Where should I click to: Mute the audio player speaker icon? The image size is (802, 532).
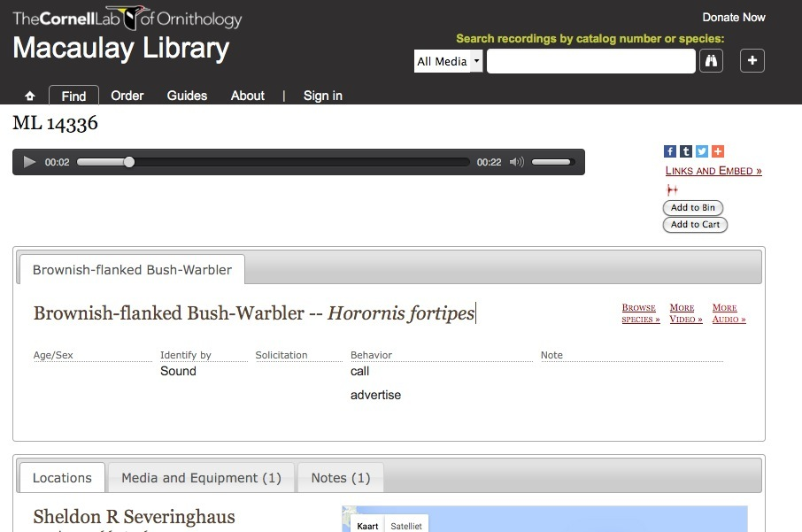tap(517, 162)
